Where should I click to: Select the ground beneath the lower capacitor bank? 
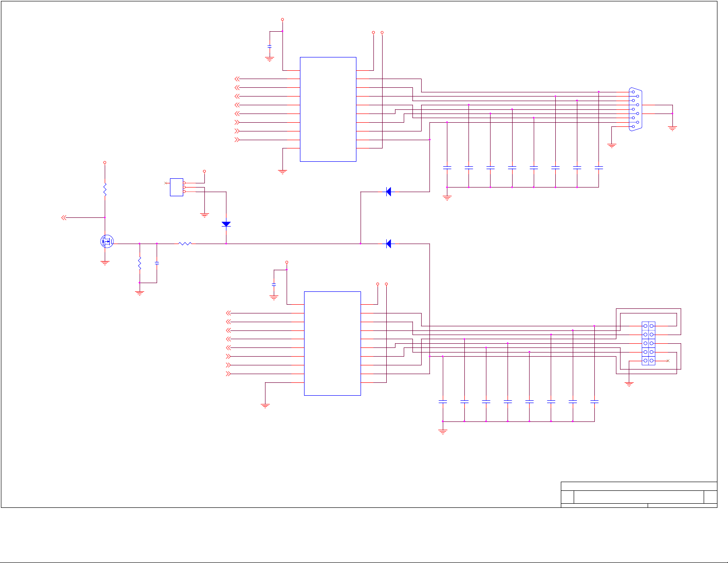(443, 432)
